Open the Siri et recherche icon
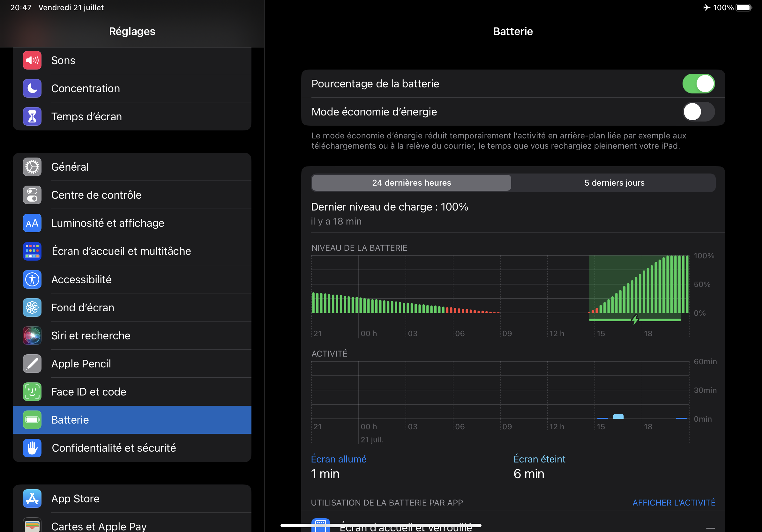The height and width of the screenshot is (532, 762). point(32,336)
